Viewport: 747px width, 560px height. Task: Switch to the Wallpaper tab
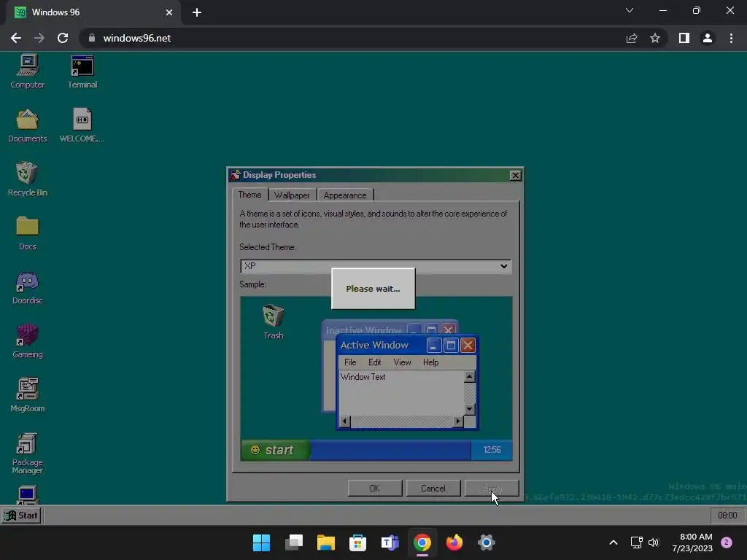tap(292, 195)
